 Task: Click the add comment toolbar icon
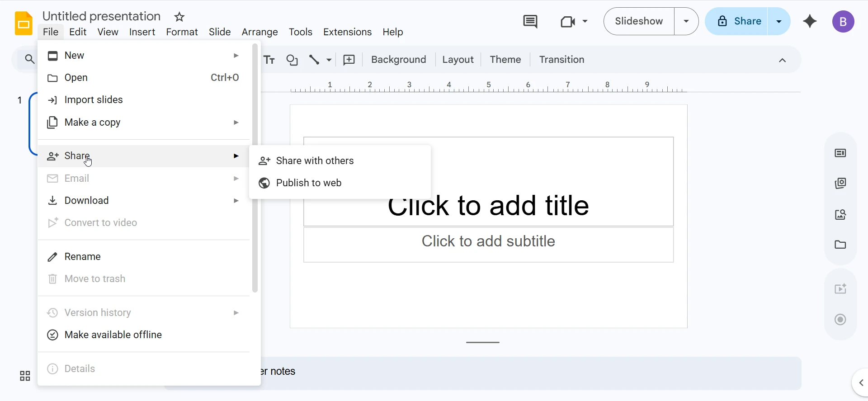pos(349,60)
